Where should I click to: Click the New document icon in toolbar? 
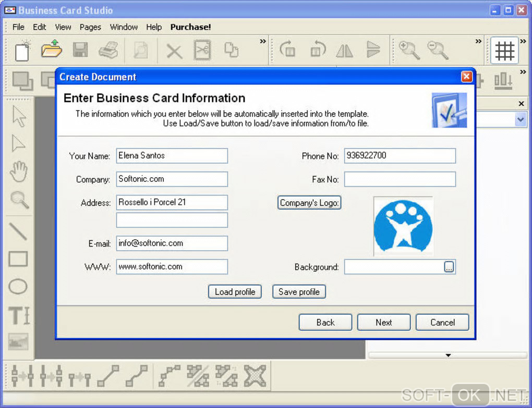click(22, 51)
